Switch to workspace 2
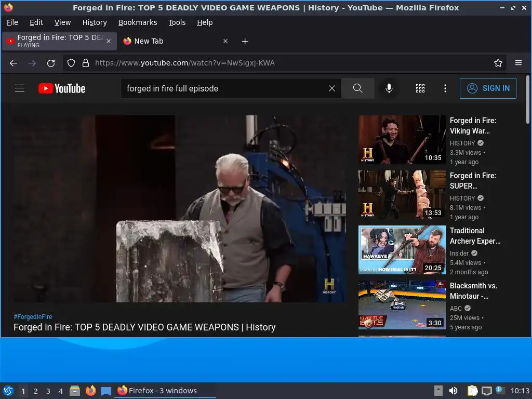 point(36,391)
